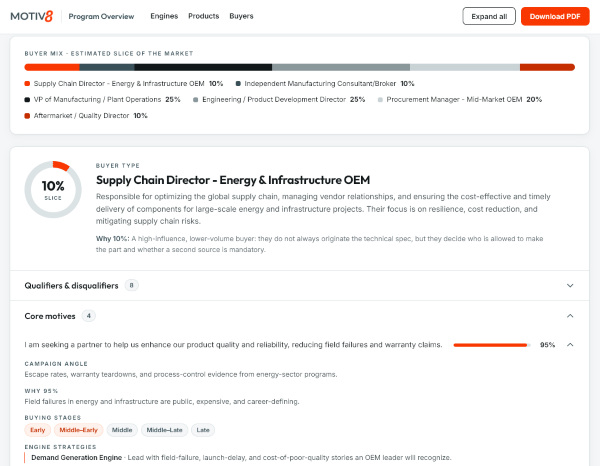Image resolution: width=600 pixels, height=466 pixels.
Task: Click legend text 'Procurement Manager - Mid-Market OEM'
Action: click(x=454, y=99)
